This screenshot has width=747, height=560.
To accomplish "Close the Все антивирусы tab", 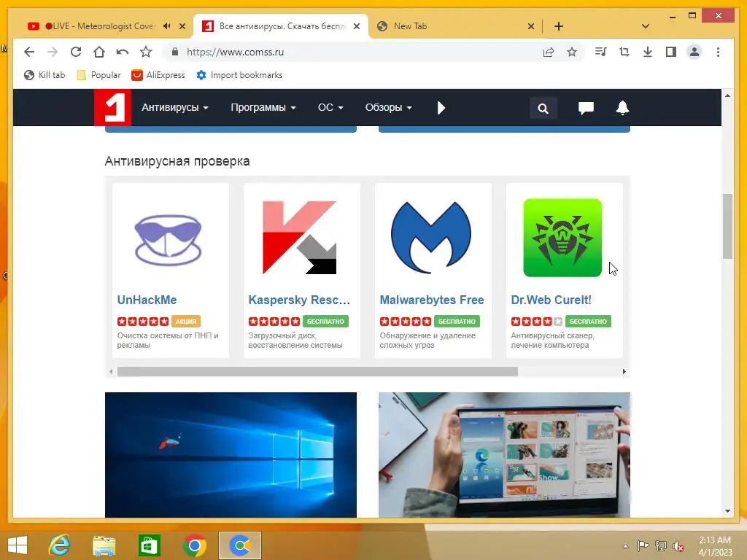I will click(x=356, y=26).
